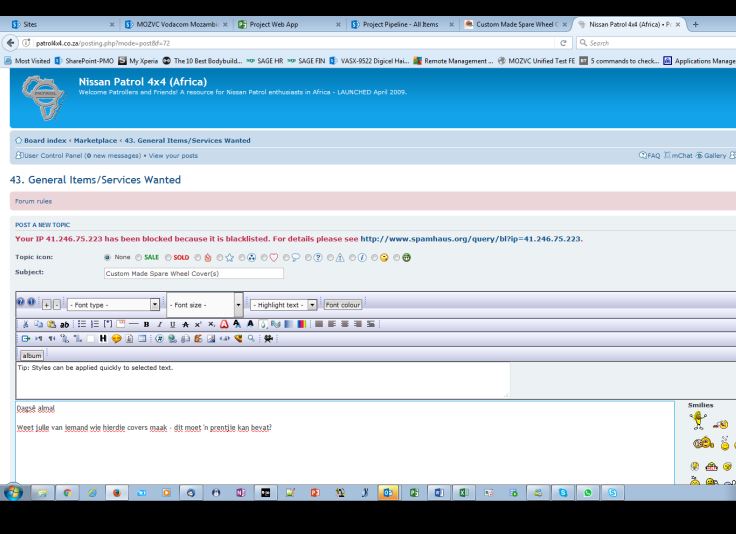This screenshot has width=736, height=534.
Task: Apply strikethrough formatting icon
Action: click(x=185, y=324)
